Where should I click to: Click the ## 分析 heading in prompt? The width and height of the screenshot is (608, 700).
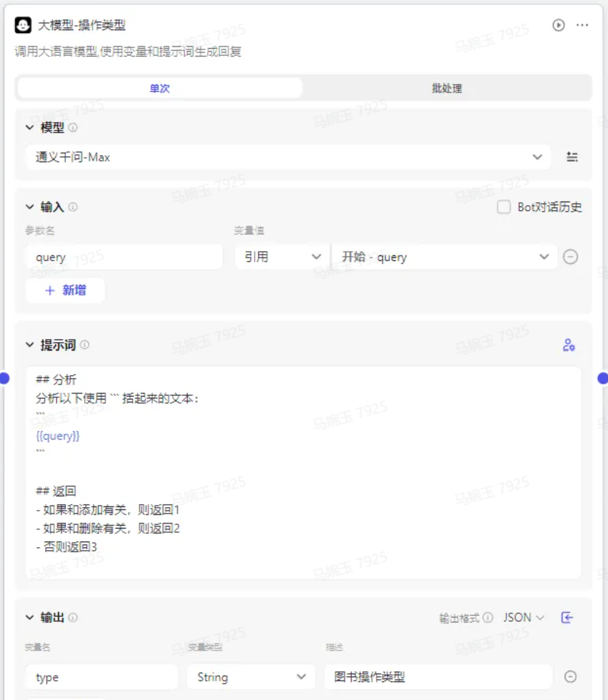(56, 379)
